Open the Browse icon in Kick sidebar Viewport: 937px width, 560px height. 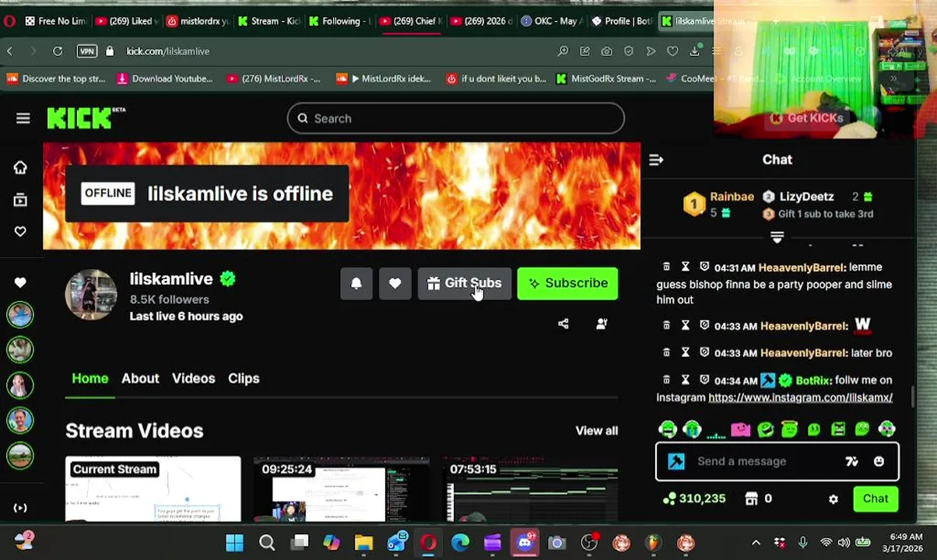20,200
